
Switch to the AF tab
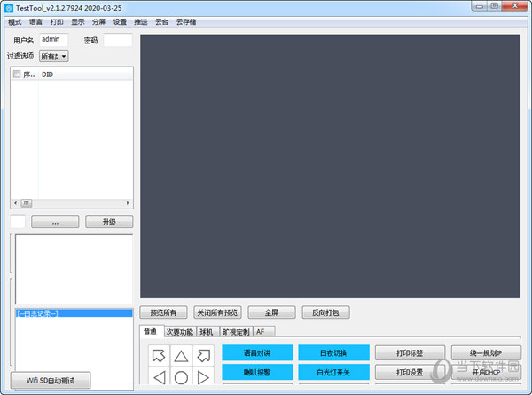click(x=264, y=332)
